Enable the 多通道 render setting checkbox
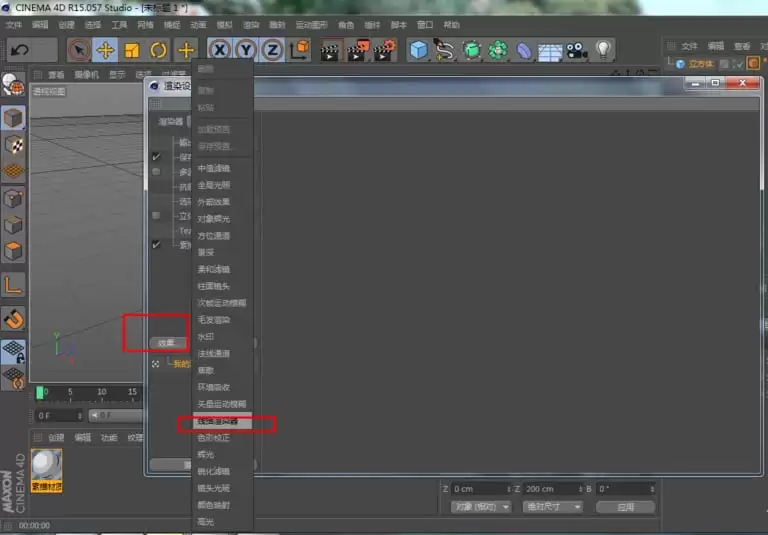The height and width of the screenshot is (535, 768). (x=156, y=172)
